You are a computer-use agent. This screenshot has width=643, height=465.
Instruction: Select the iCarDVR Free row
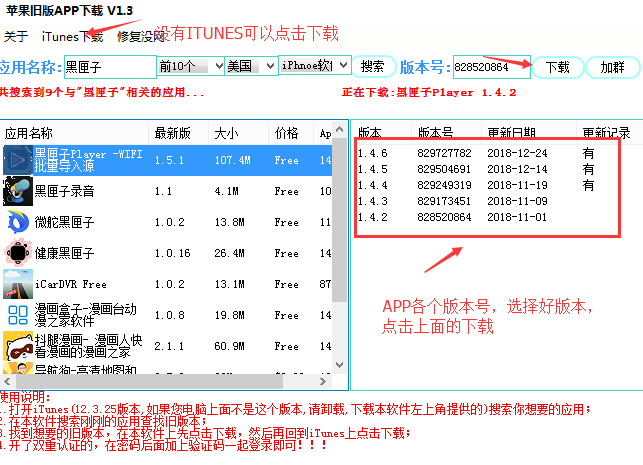point(167,284)
